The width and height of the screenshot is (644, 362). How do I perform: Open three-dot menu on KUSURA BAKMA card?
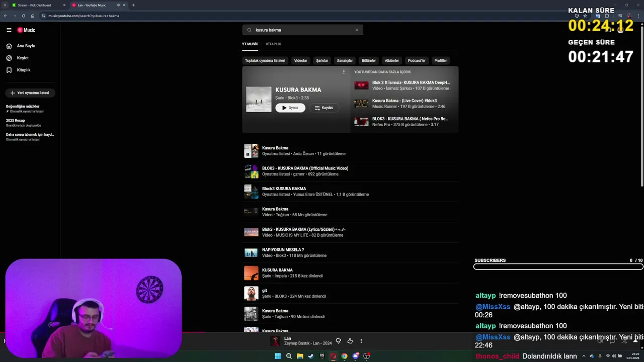click(344, 72)
